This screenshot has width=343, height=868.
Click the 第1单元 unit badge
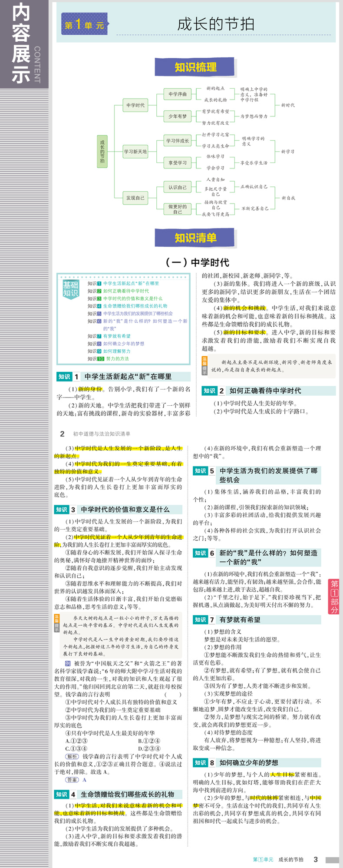[85, 25]
